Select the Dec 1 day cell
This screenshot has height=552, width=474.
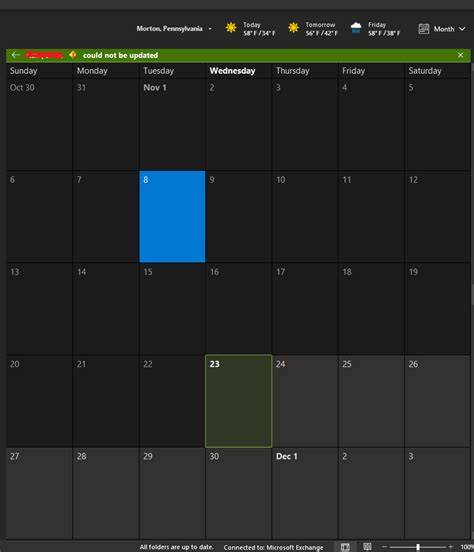coord(305,493)
